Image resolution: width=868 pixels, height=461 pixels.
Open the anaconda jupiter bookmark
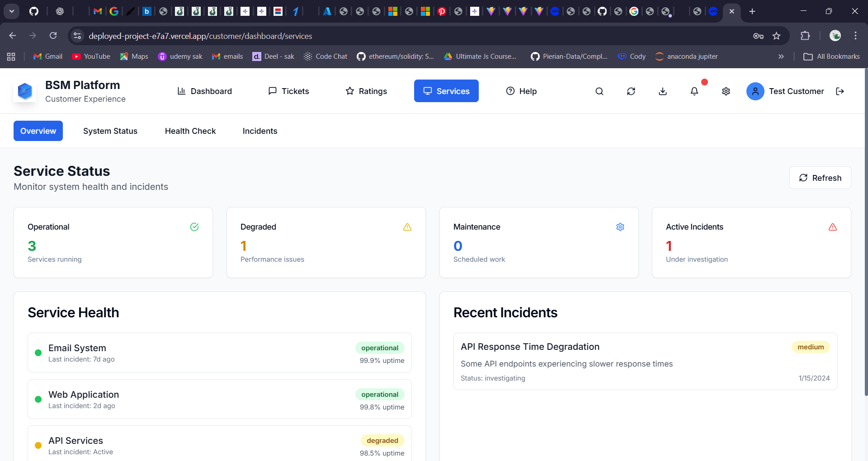coord(686,56)
